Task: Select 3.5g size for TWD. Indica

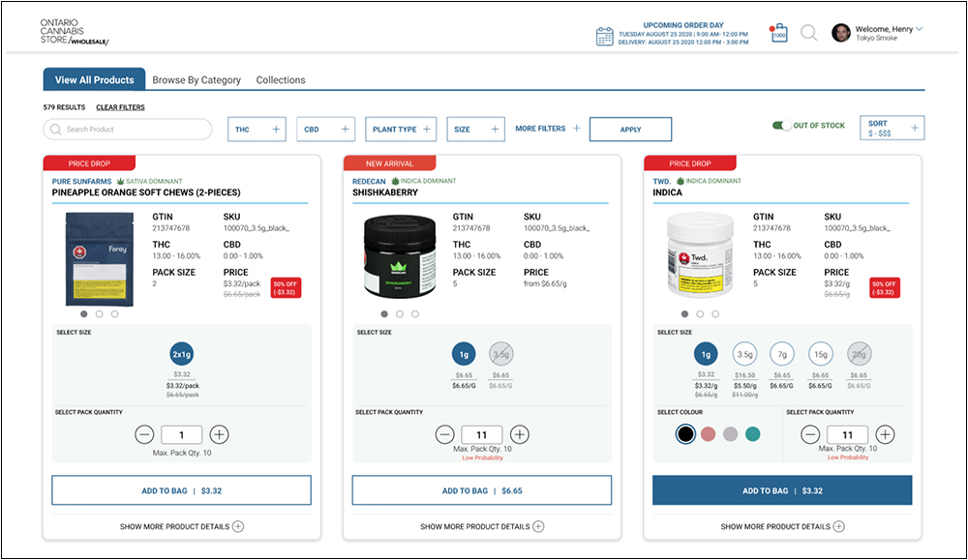Action: click(x=744, y=354)
